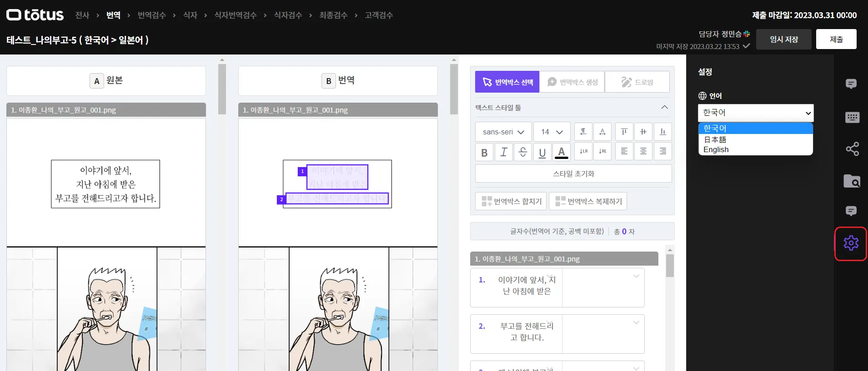Screen dimensions: 868x371
Task: Go to the 번역검수 workflow step
Action: coord(152,15)
